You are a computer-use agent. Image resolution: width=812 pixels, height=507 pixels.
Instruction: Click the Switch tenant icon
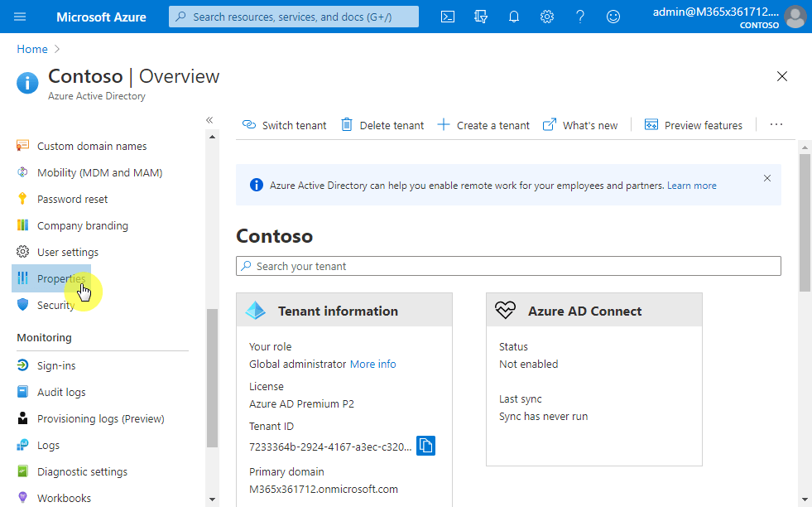249,125
